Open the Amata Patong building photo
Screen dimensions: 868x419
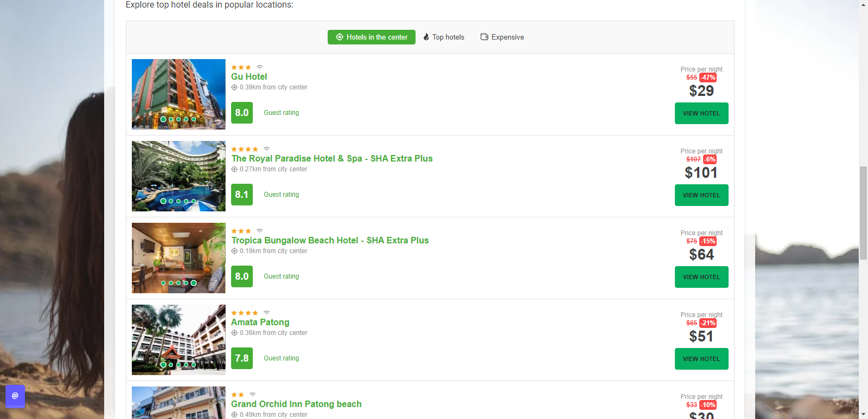178,340
